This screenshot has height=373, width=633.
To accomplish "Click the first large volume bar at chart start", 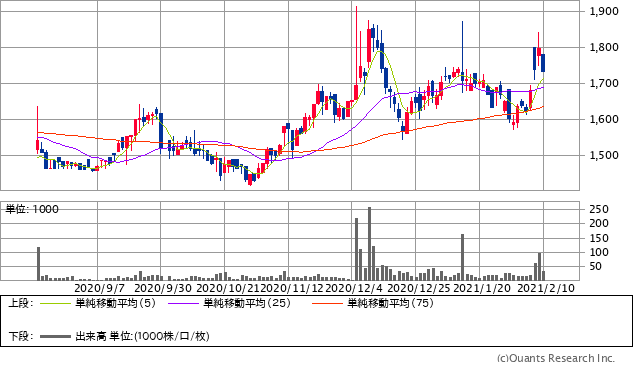I will pos(39,264).
